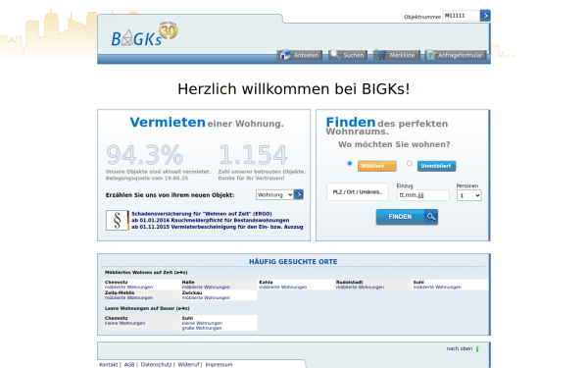Open the Impressum footer link

click(x=219, y=365)
